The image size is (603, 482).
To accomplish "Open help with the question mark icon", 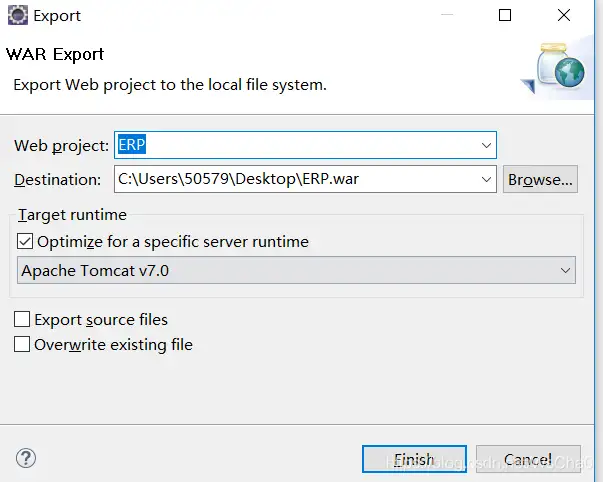I will click(26, 459).
